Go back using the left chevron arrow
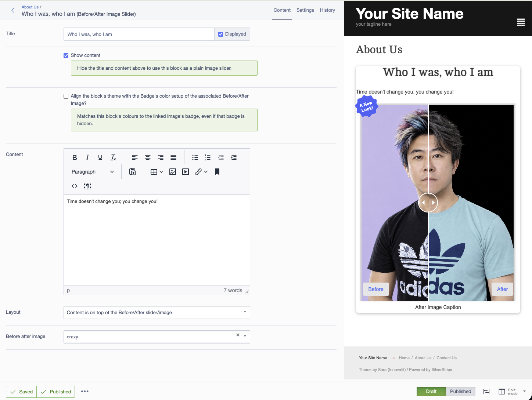This screenshot has height=400, width=532. (x=13, y=10)
